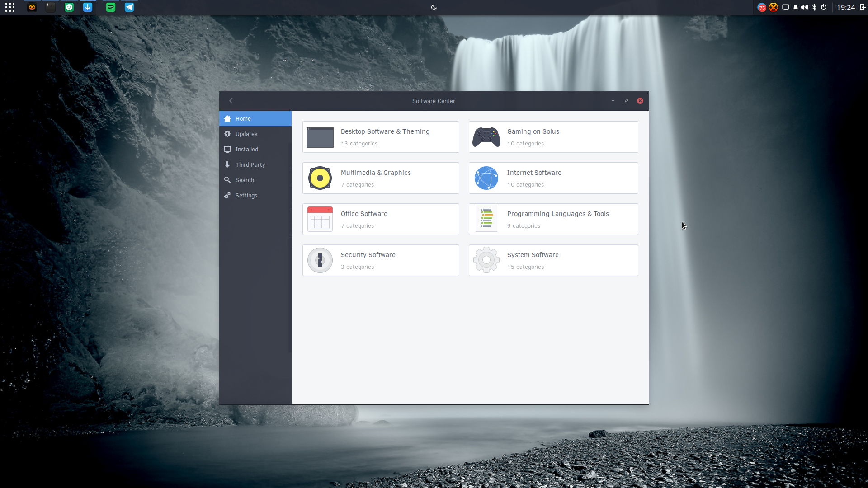Open Bluetooth indicator in tray
868x488 pixels.
815,7
